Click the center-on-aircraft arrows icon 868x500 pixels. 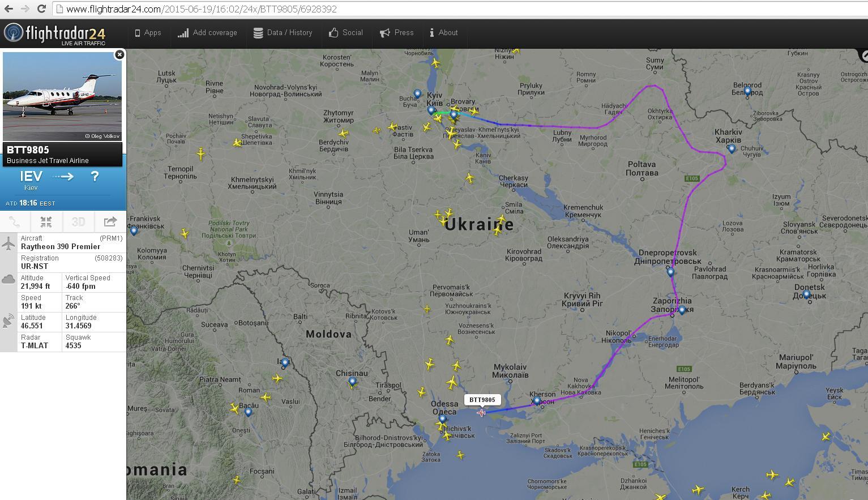pyautogui.click(x=46, y=222)
